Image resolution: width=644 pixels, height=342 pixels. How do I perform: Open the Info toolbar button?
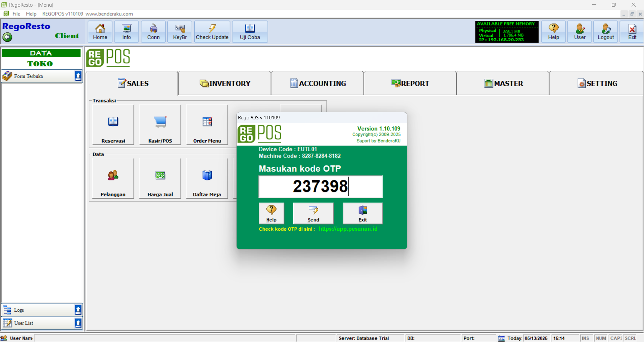127,32
